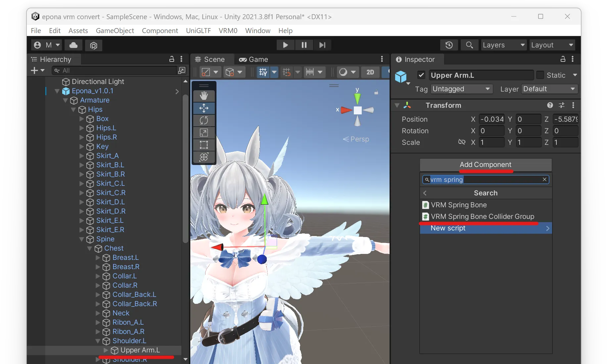Select the Hand view tool

[204, 96]
